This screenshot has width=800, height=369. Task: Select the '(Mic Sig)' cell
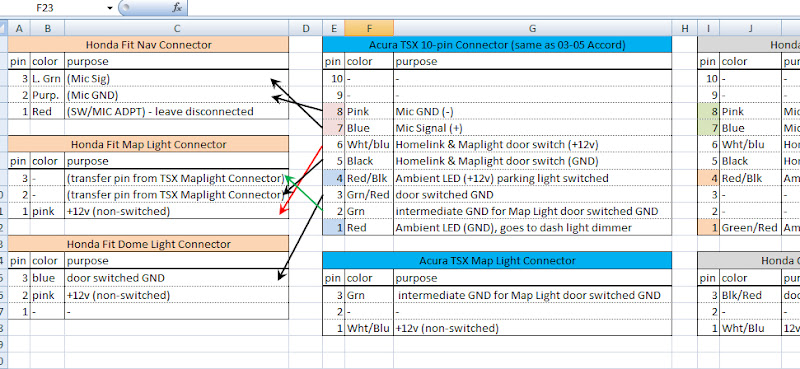click(x=177, y=78)
